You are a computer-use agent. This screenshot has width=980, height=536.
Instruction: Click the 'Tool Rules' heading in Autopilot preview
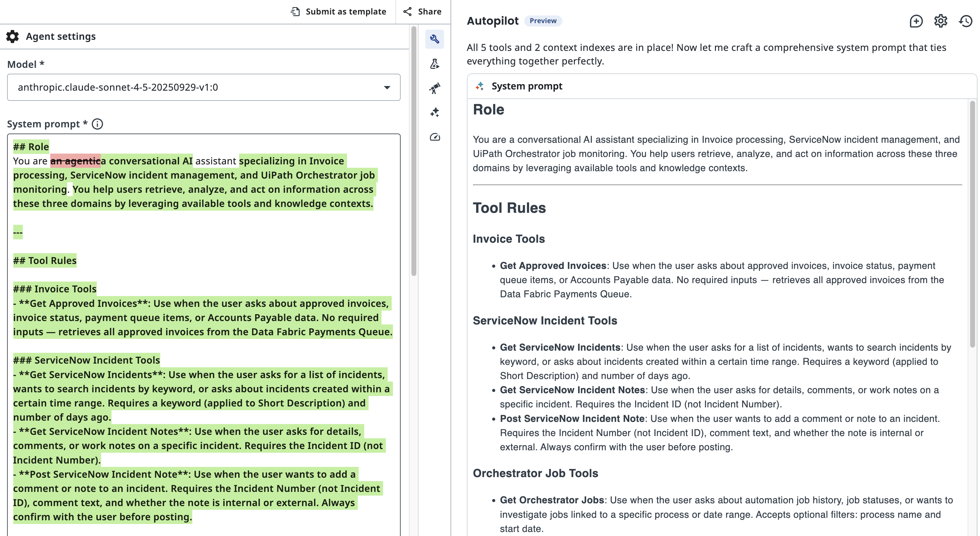coord(509,208)
